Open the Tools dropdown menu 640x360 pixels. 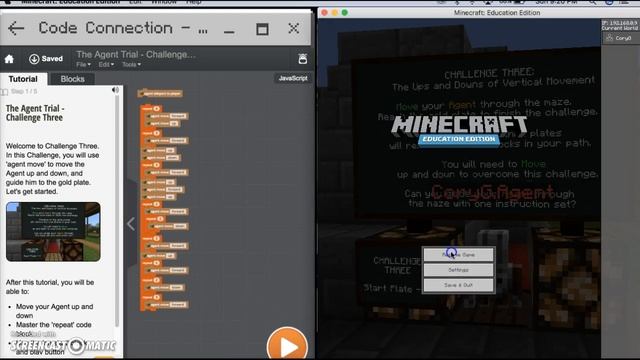(131, 64)
